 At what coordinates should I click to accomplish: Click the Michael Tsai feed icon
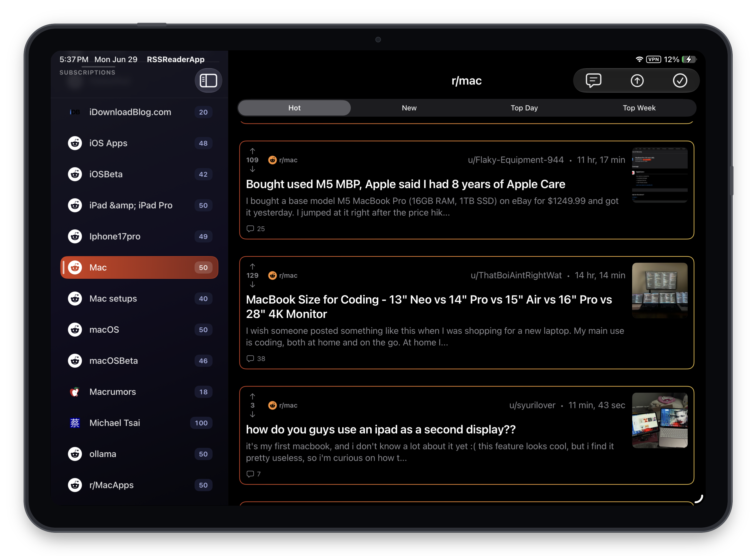click(x=75, y=423)
